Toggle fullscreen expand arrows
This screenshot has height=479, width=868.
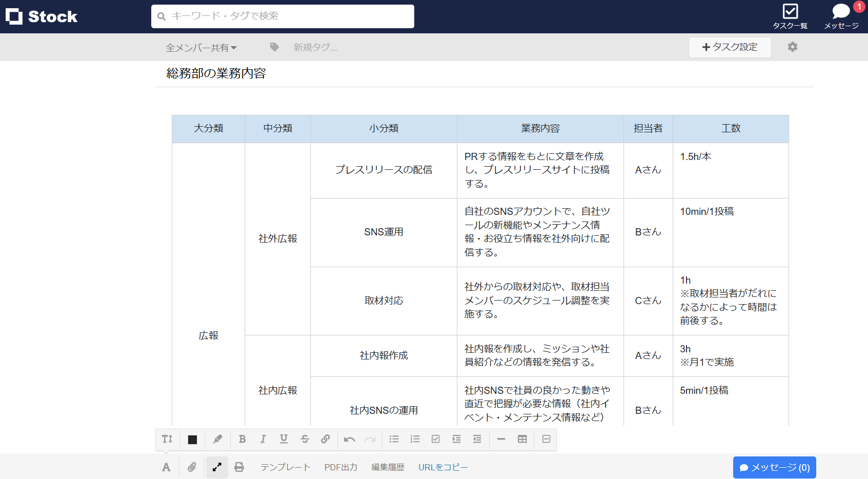(x=217, y=467)
